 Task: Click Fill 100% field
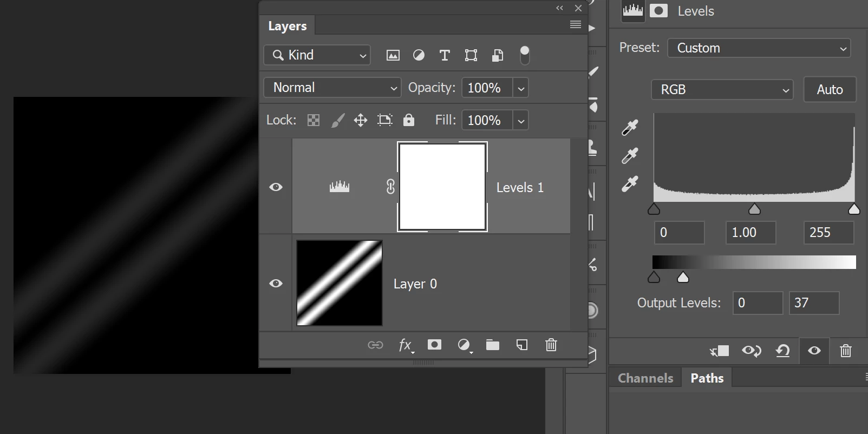pos(487,121)
